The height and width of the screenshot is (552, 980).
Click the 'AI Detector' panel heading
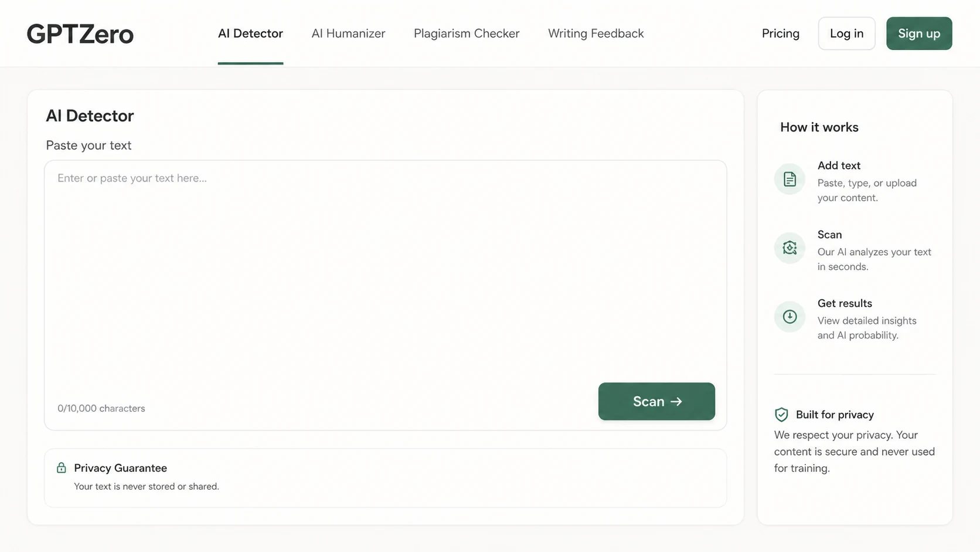(x=90, y=116)
